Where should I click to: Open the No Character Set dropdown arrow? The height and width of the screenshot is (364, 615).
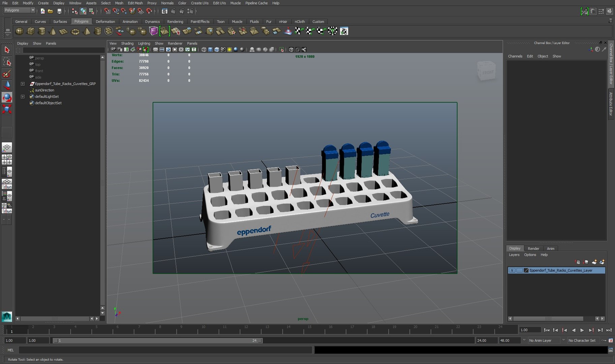563,340
